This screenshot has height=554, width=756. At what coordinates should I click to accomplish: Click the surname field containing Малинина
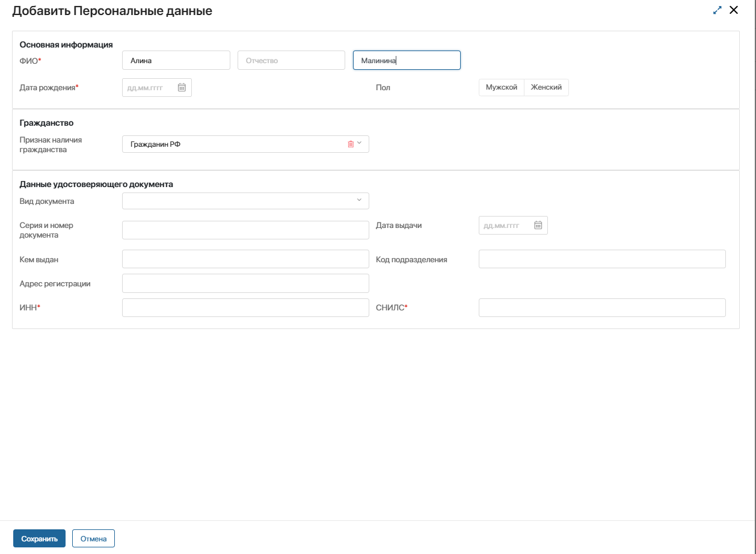[407, 60]
